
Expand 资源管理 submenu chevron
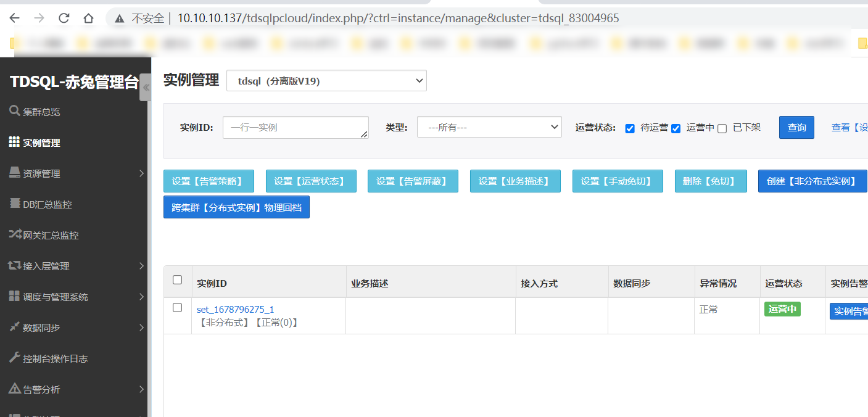pos(141,173)
